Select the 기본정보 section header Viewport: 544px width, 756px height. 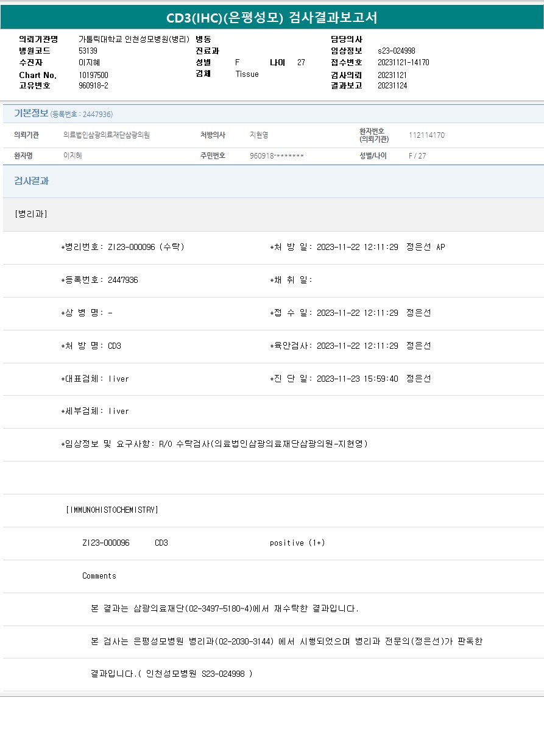coord(31,113)
